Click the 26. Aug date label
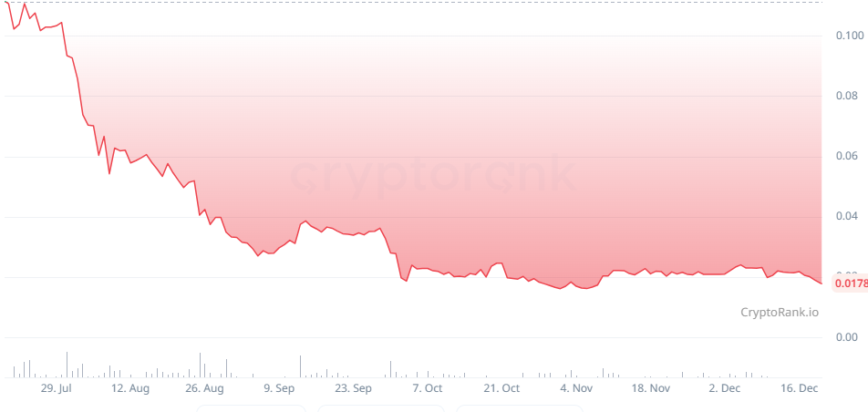 (x=204, y=388)
